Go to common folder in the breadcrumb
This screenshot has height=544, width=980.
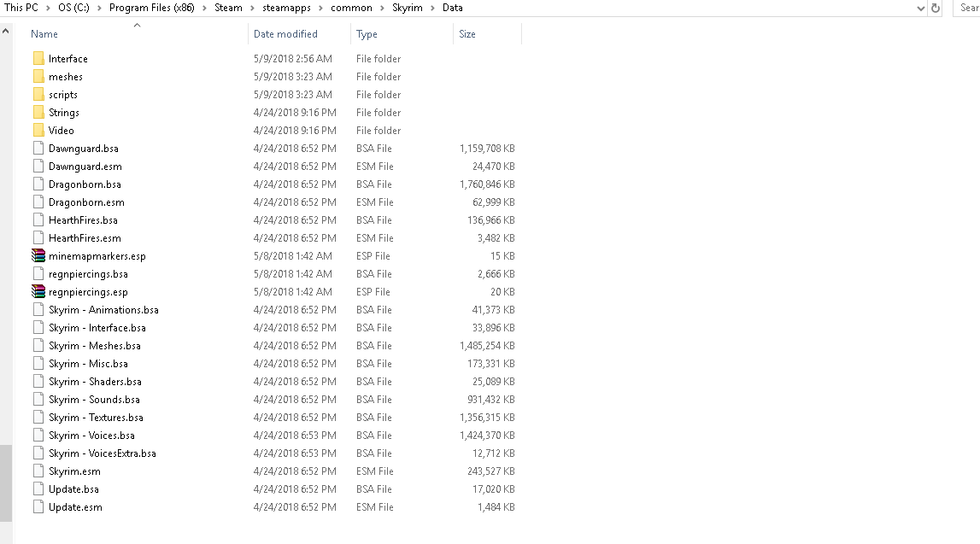pos(351,8)
